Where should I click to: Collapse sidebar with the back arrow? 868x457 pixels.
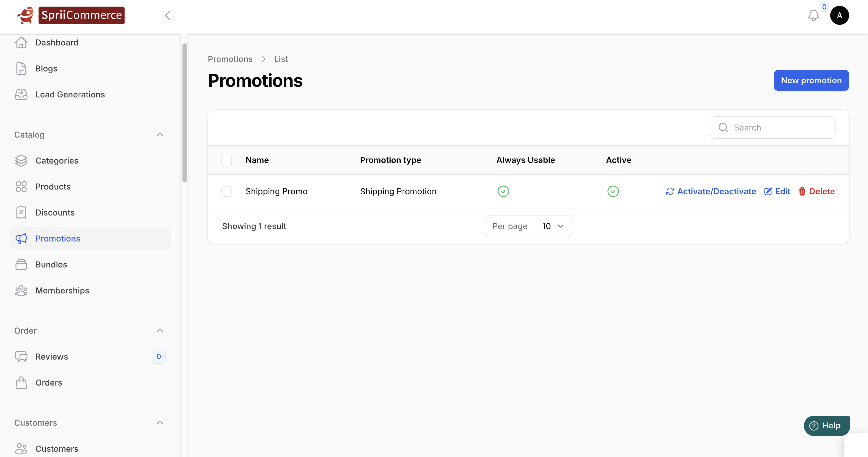click(168, 15)
